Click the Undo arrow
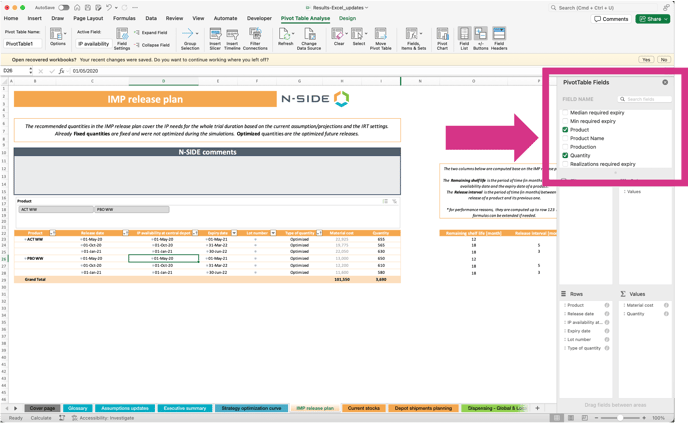 108,7
